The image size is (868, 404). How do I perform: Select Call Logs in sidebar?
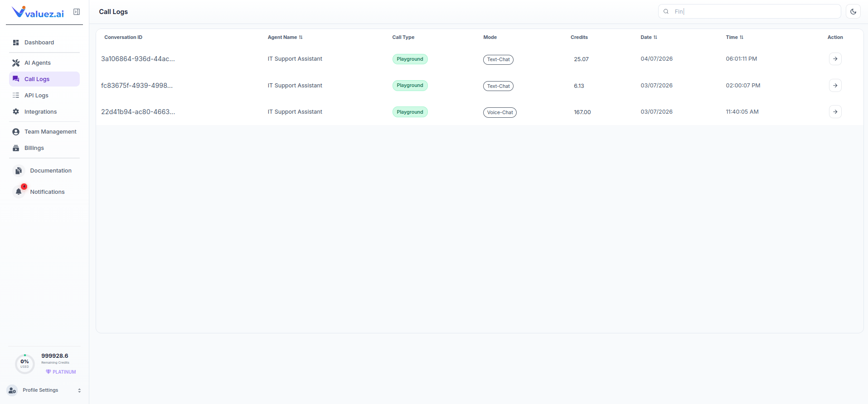pos(44,79)
